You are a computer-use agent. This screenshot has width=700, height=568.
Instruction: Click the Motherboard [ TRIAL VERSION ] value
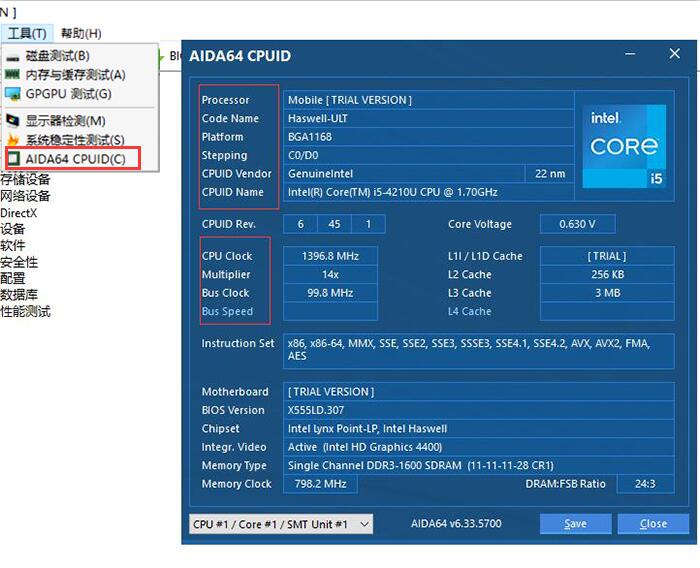[x=479, y=392]
